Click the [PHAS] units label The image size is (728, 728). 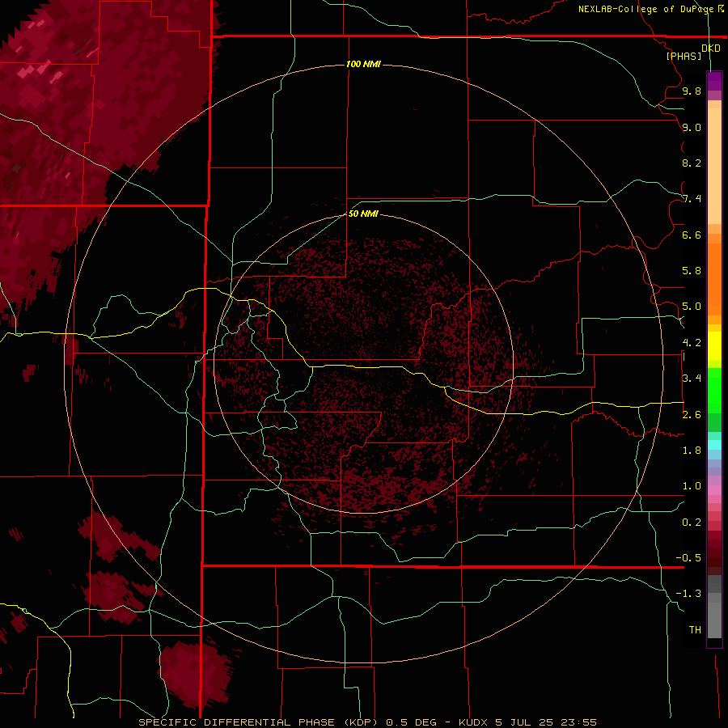click(684, 56)
